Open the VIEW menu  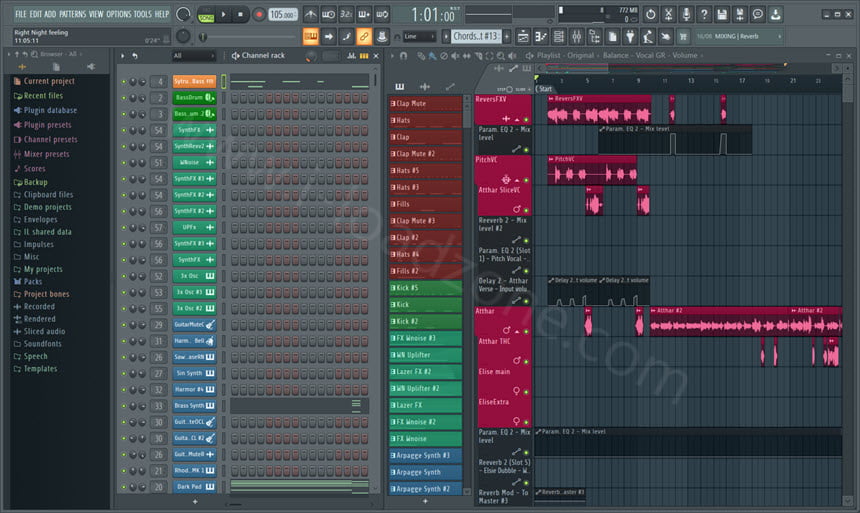click(96, 14)
